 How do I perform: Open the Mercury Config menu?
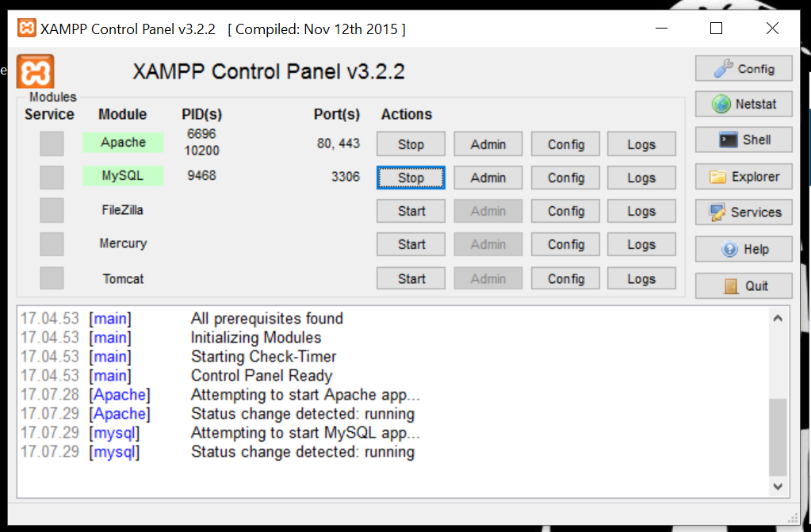click(x=565, y=243)
